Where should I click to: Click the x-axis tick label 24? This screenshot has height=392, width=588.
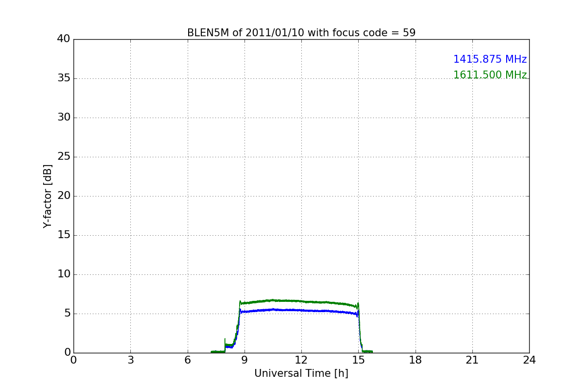pos(529,360)
